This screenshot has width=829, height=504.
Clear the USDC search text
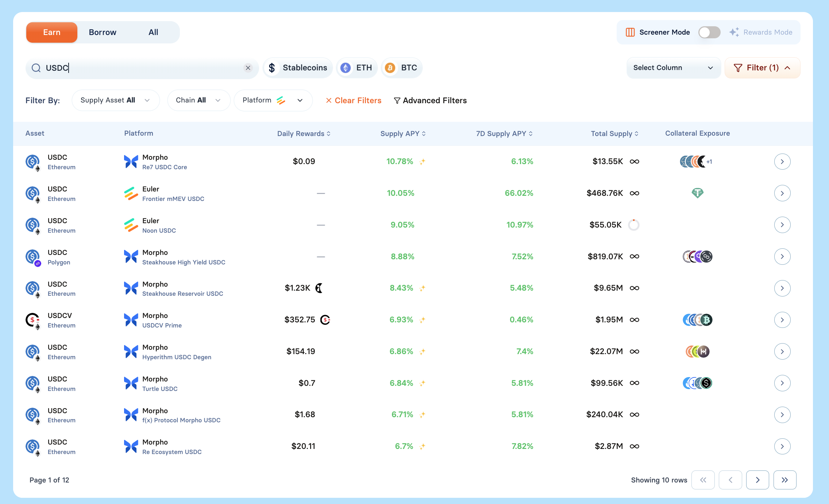(x=248, y=68)
